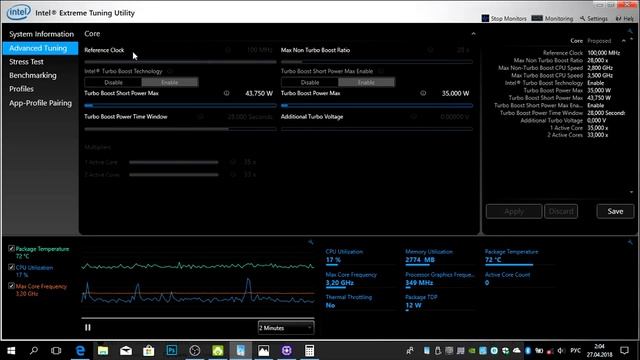
Task: Open Photoshop from the taskbar
Action: pyautogui.click(x=172, y=351)
